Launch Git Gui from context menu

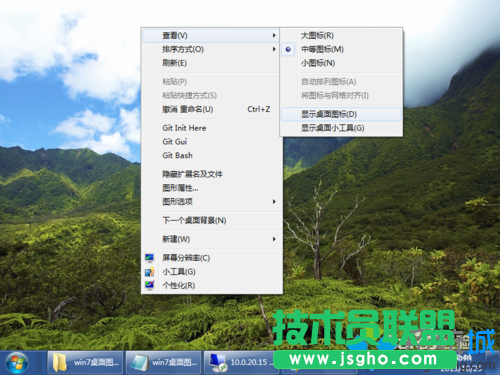click(211, 142)
